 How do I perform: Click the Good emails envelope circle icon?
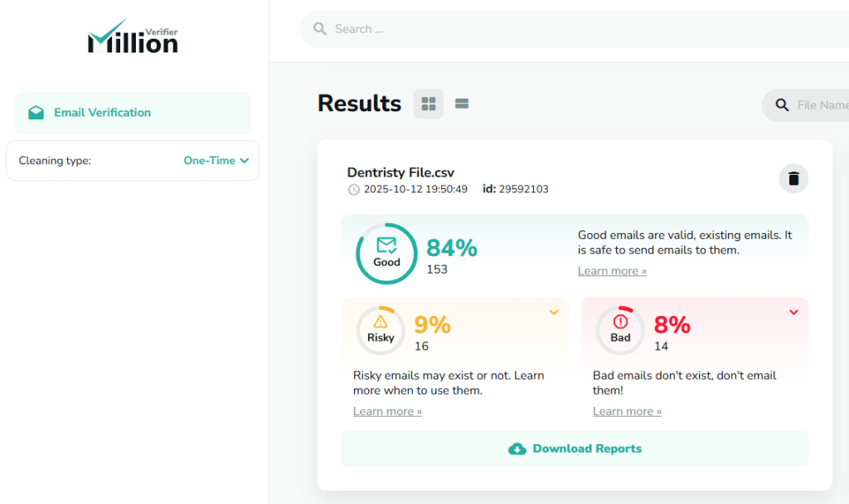coord(386,253)
